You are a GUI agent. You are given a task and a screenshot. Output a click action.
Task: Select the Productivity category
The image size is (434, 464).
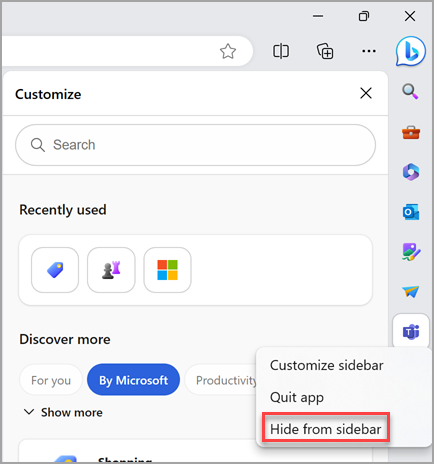[221, 380]
